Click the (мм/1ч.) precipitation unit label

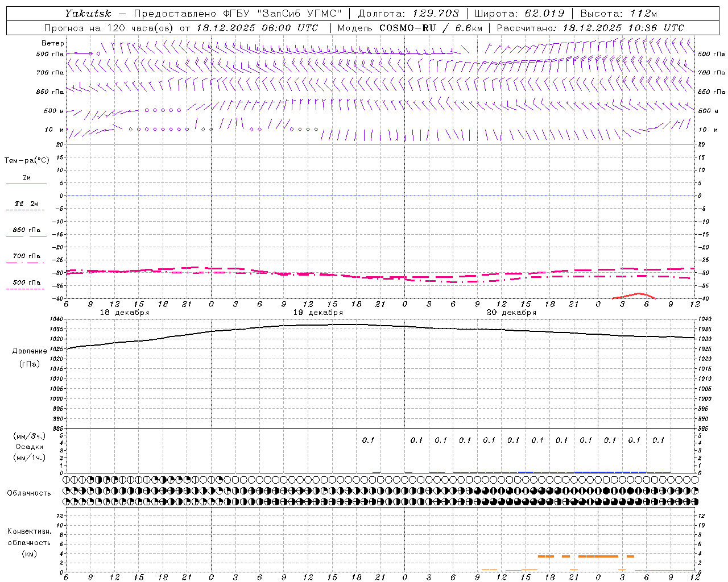tap(30, 458)
